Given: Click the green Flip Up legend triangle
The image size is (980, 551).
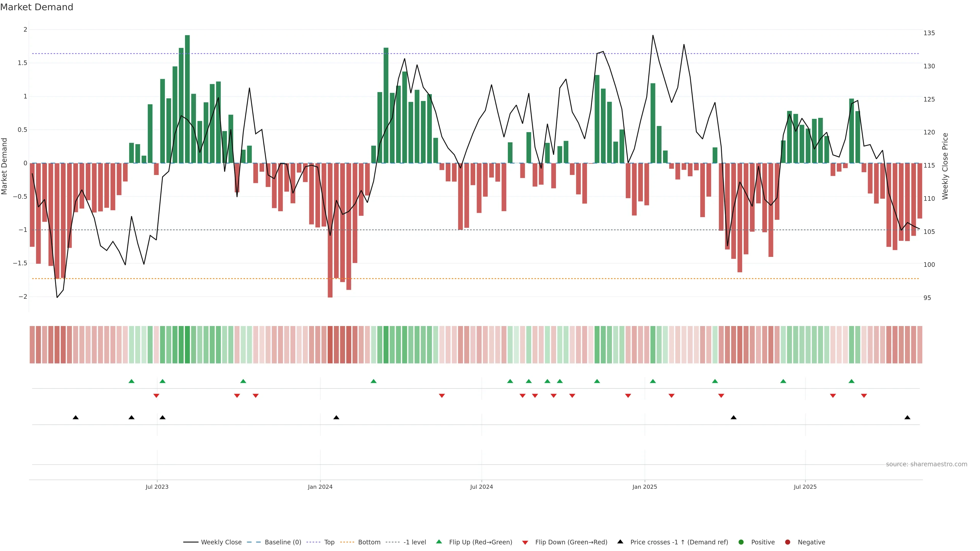Looking at the screenshot, I should [439, 542].
